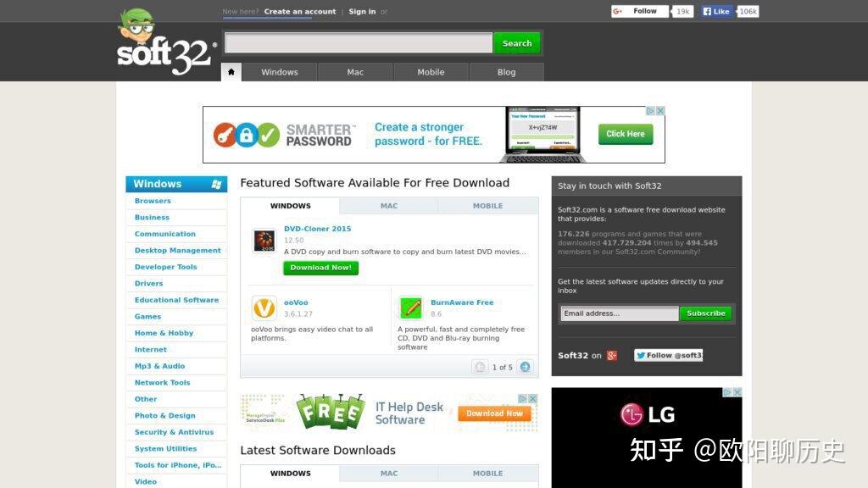868x488 pixels.
Task: Open the Mobile section in top navigation
Action: pyautogui.click(x=430, y=72)
